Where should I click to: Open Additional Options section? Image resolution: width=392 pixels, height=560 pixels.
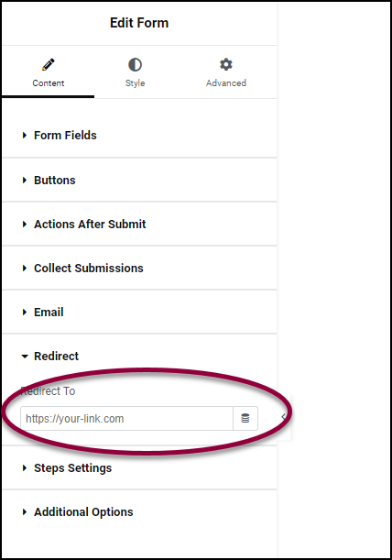click(x=139, y=511)
